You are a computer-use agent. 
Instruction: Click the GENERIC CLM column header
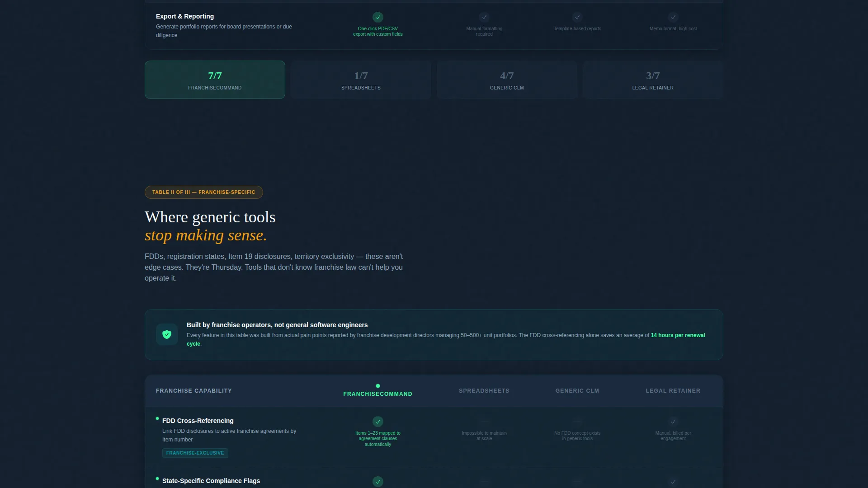pos(577,391)
